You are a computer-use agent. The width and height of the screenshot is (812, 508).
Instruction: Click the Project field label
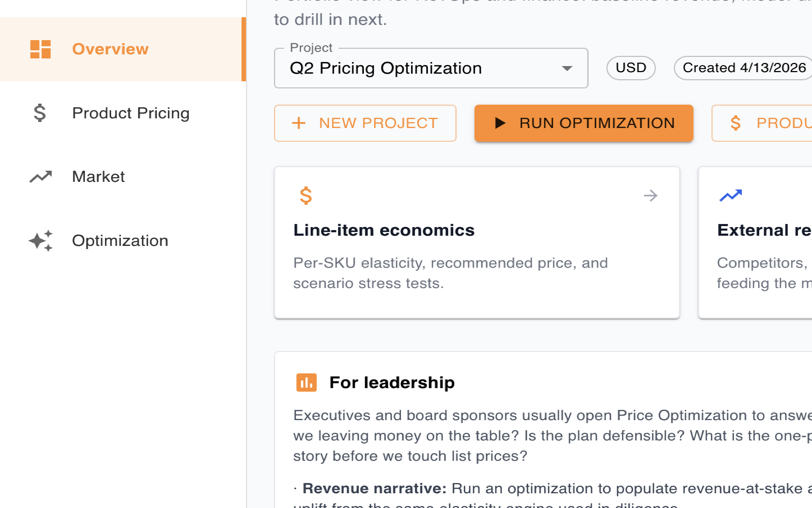[x=311, y=48]
